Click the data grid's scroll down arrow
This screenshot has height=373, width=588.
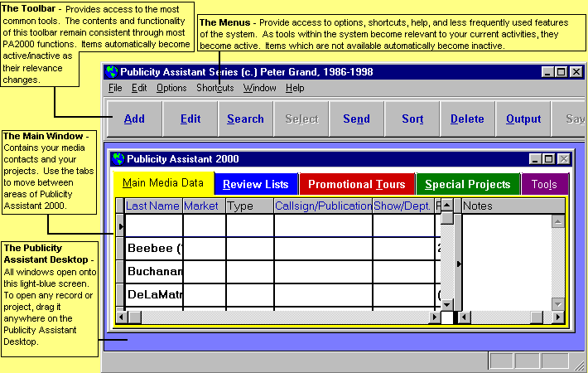coord(446,304)
